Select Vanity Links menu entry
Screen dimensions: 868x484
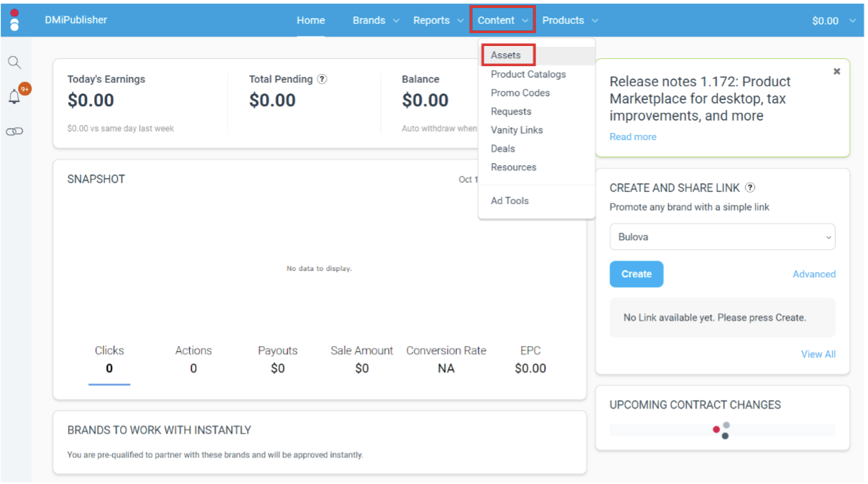(x=517, y=130)
